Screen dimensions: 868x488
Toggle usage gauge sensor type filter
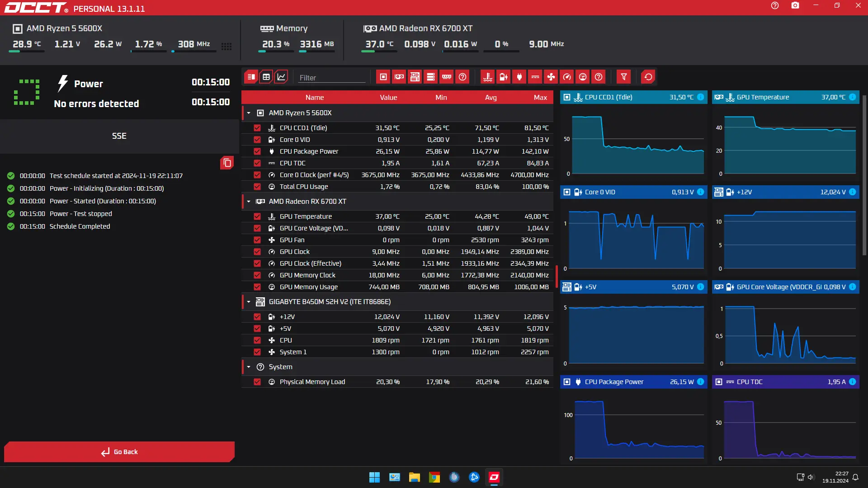[x=583, y=77]
